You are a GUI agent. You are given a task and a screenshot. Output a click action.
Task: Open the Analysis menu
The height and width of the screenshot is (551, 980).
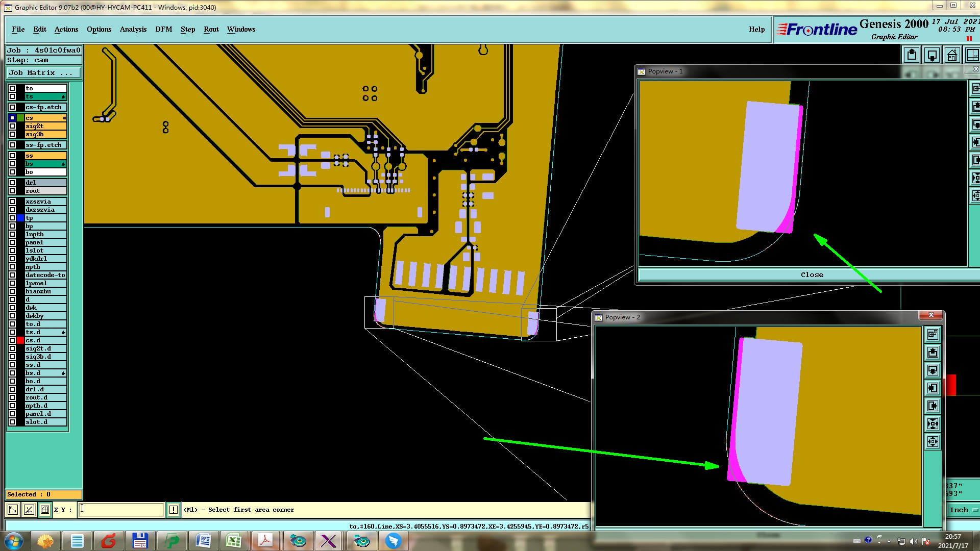coord(133,30)
